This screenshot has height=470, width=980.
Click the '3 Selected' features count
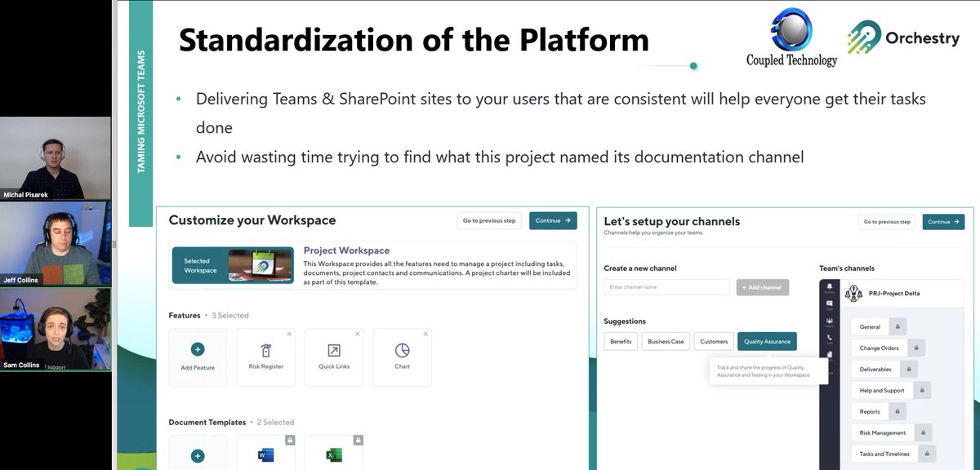[x=230, y=315]
